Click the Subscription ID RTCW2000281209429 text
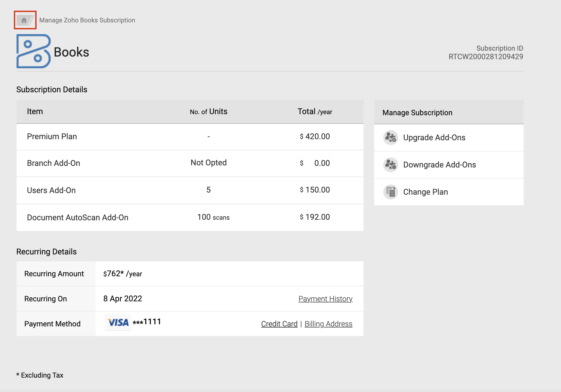 tap(485, 57)
